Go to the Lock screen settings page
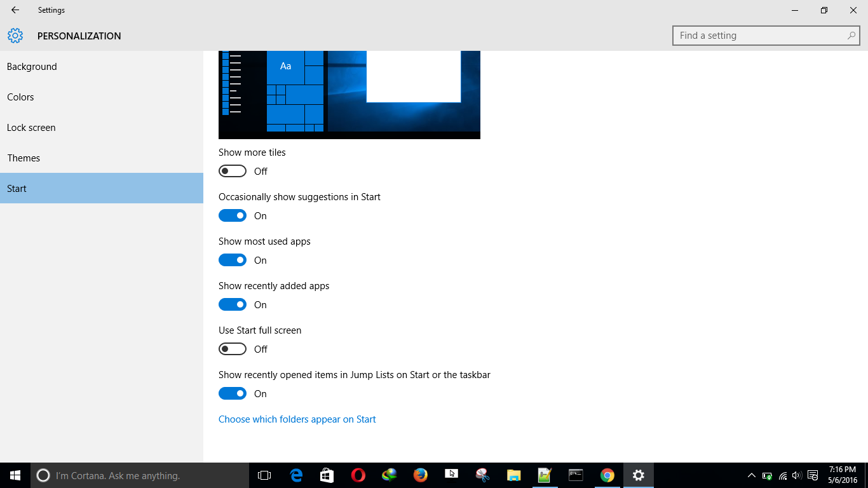 [x=31, y=128]
